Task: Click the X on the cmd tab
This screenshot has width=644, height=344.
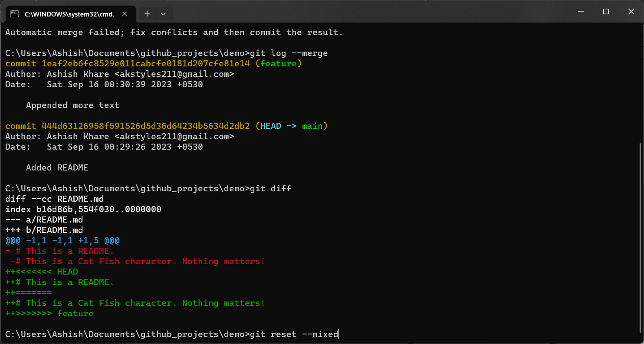Action: (x=125, y=13)
